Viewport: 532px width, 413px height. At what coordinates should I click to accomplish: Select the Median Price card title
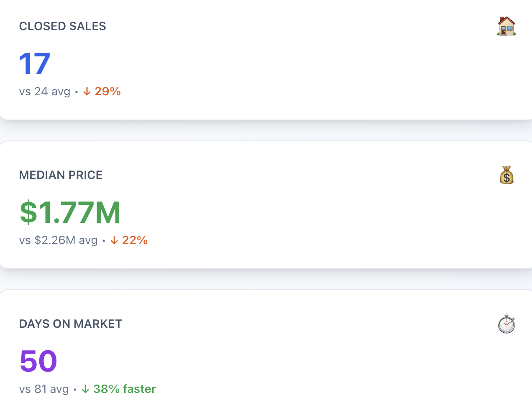61,175
